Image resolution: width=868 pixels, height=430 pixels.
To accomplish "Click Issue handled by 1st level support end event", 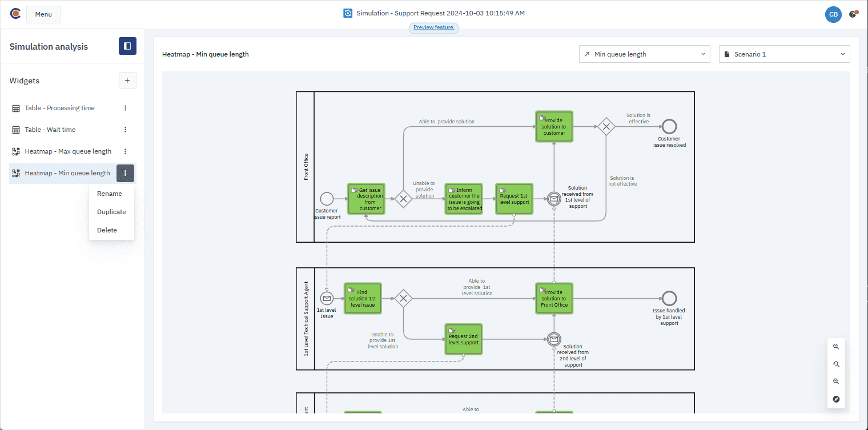I will tap(669, 298).
